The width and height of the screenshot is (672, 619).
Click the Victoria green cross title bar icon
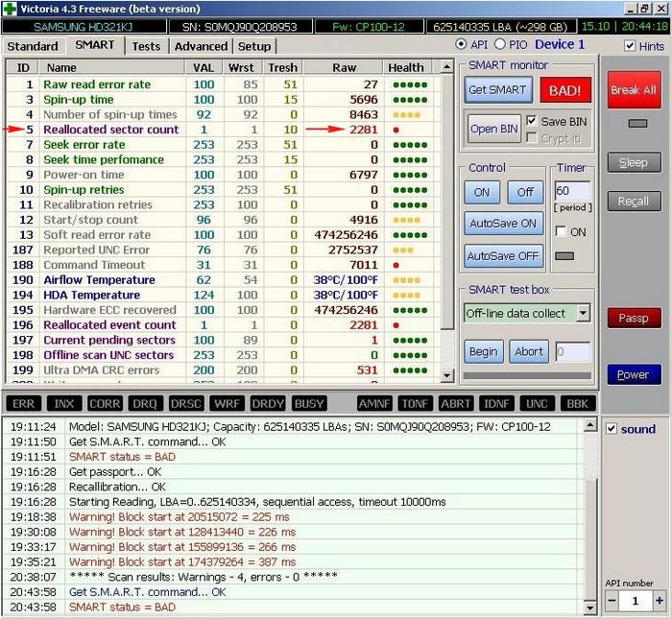point(10,9)
